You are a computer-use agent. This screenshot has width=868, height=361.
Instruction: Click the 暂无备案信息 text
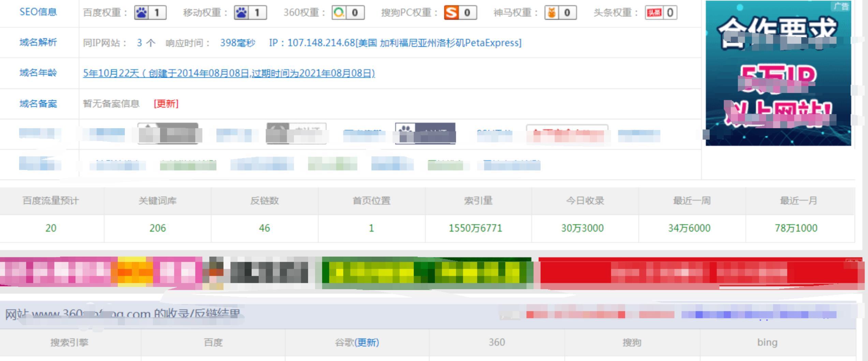pos(111,103)
